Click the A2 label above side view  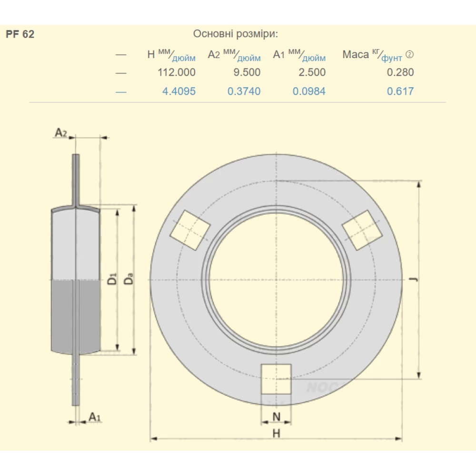(61, 132)
